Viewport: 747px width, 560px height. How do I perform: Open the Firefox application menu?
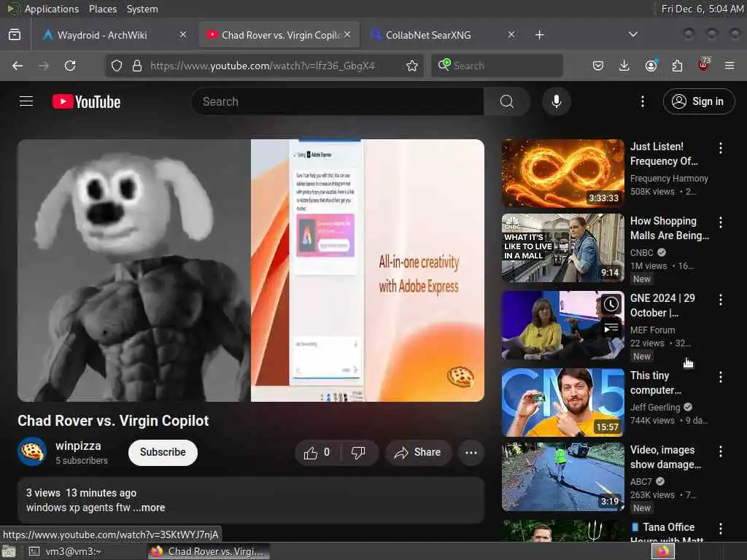(x=729, y=66)
